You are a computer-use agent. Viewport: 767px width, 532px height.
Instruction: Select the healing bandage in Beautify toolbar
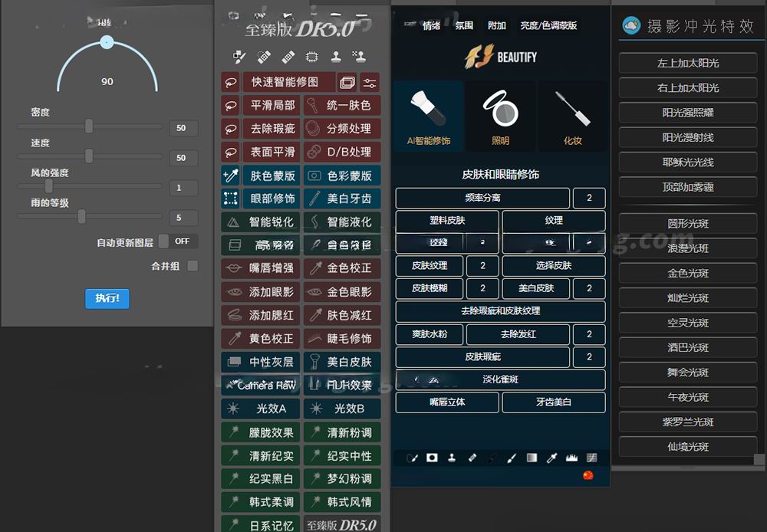coord(472,458)
